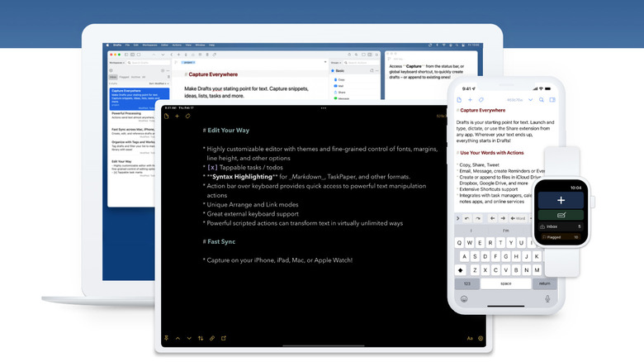Tap the new draft plus icon on iPad

[177, 117]
